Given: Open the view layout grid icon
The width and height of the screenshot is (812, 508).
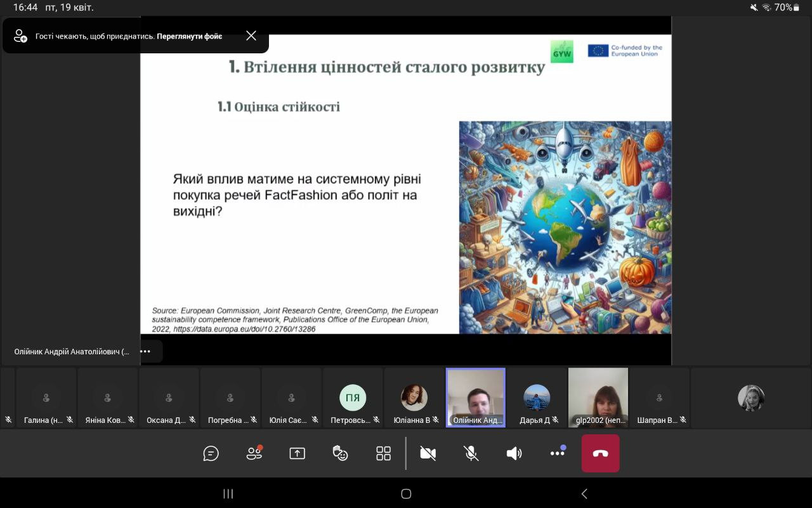Looking at the screenshot, I should point(383,453).
